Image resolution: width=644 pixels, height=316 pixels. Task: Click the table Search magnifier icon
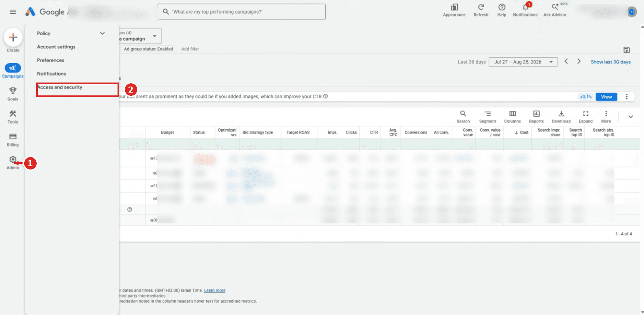coord(463,114)
